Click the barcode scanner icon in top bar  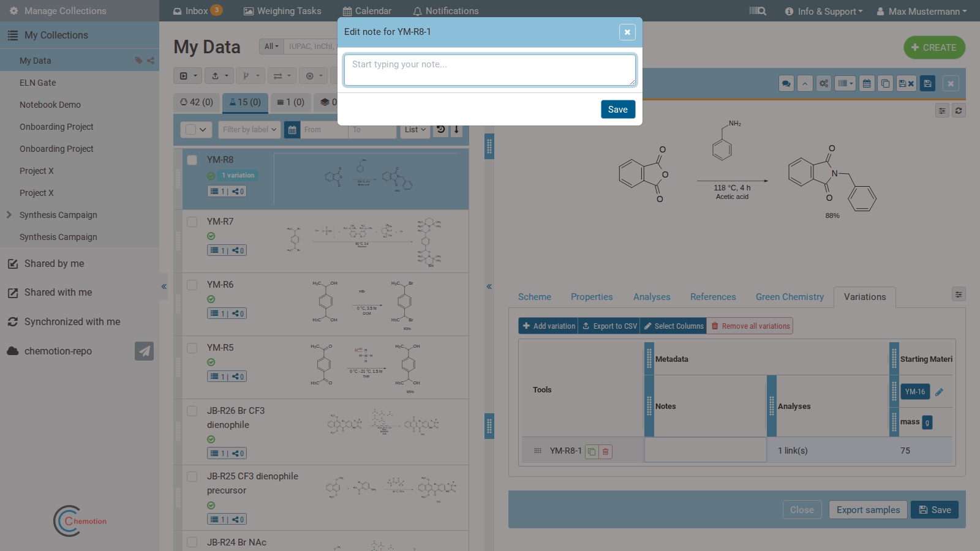click(x=758, y=11)
